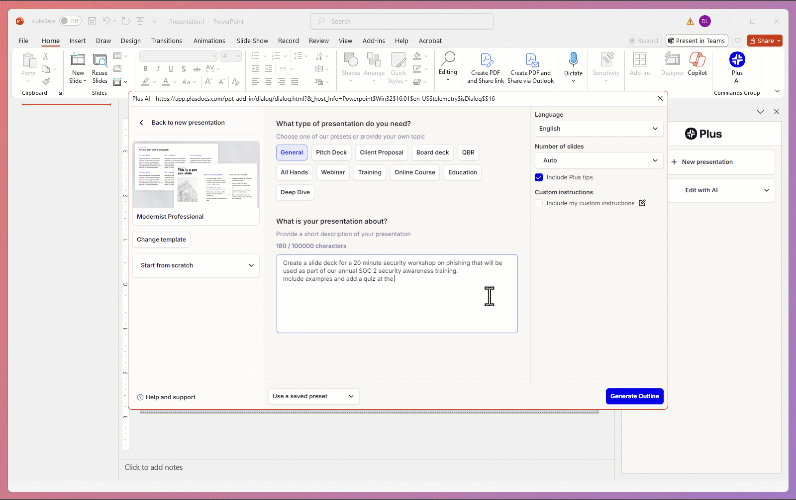Open Copilot from the ribbon

pyautogui.click(x=697, y=62)
